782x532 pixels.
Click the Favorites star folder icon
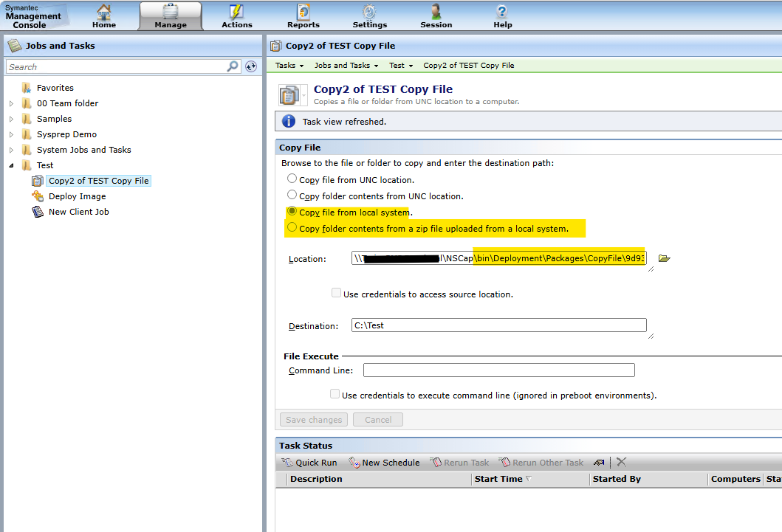pos(27,88)
